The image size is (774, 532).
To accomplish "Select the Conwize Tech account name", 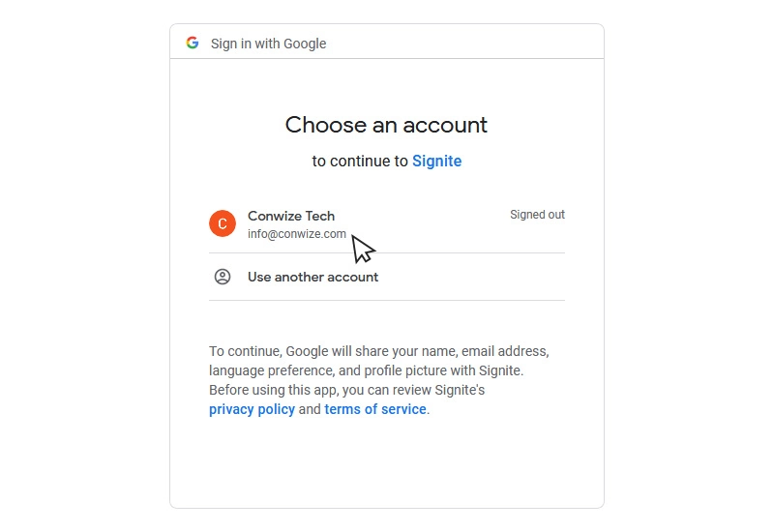I will [x=291, y=216].
